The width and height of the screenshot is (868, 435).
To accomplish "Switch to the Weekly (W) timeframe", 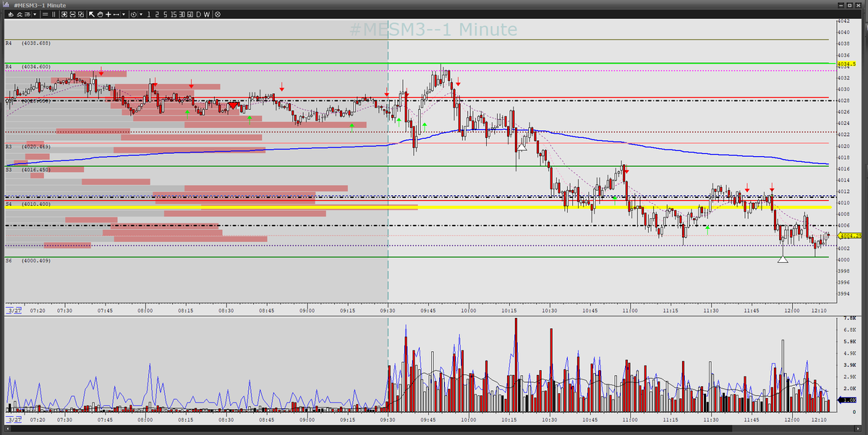I will (207, 14).
